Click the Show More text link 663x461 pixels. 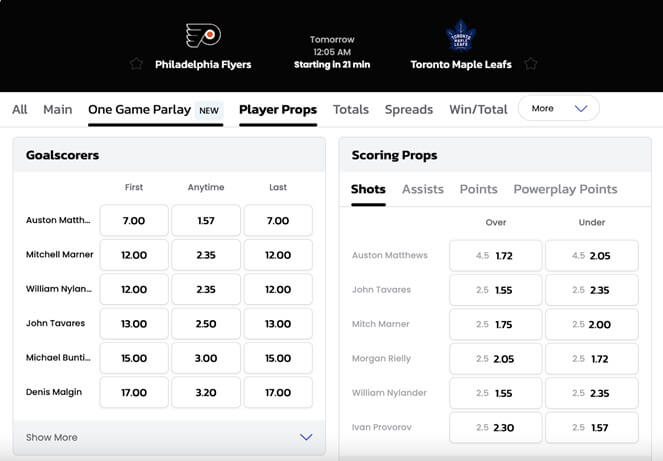pyautogui.click(x=52, y=437)
